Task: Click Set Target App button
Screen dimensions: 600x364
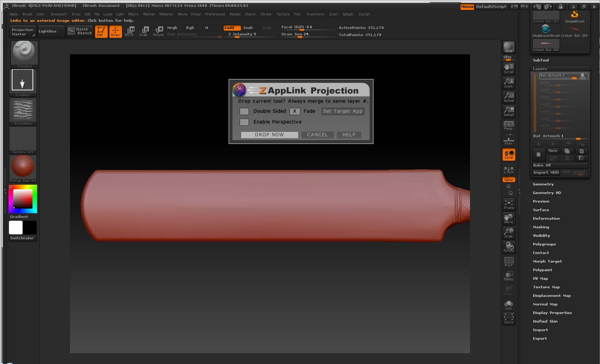Action: (x=342, y=111)
